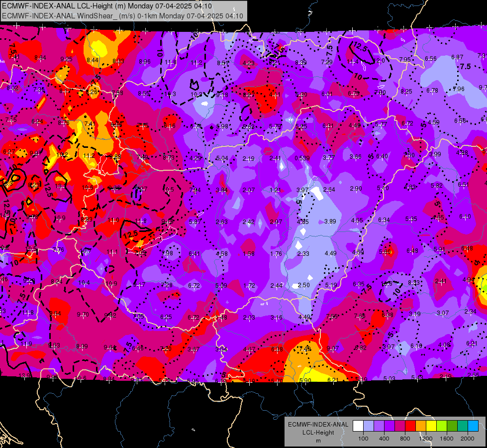This screenshot has height=448, width=487.
Task: Click the '1600' legend scale label
Action: pos(447,439)
